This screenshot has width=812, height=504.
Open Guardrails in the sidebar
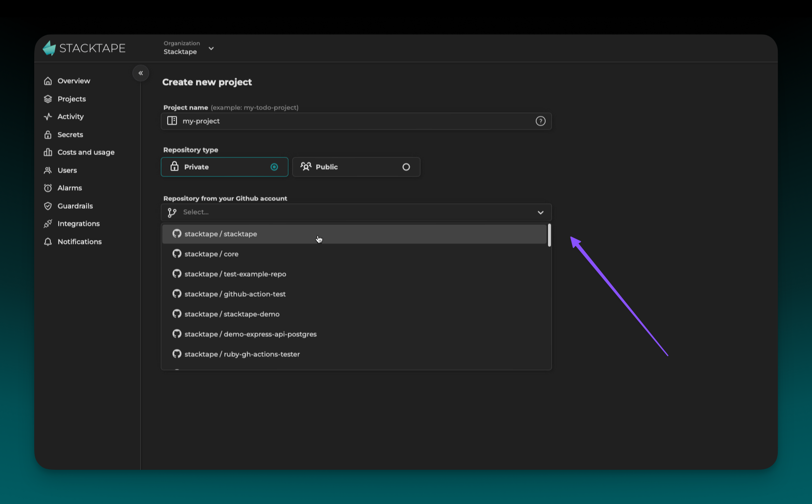tap(75, 206)
